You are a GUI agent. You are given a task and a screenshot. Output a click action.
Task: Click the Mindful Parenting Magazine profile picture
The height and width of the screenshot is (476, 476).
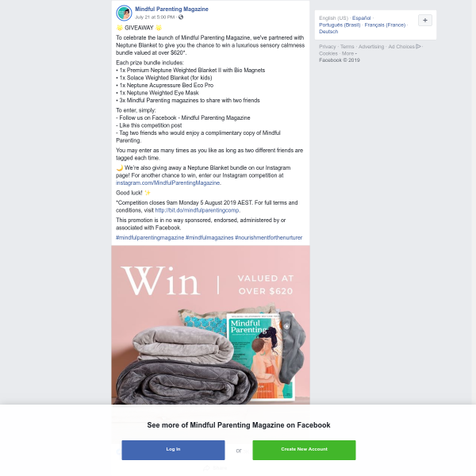(124, 13)
